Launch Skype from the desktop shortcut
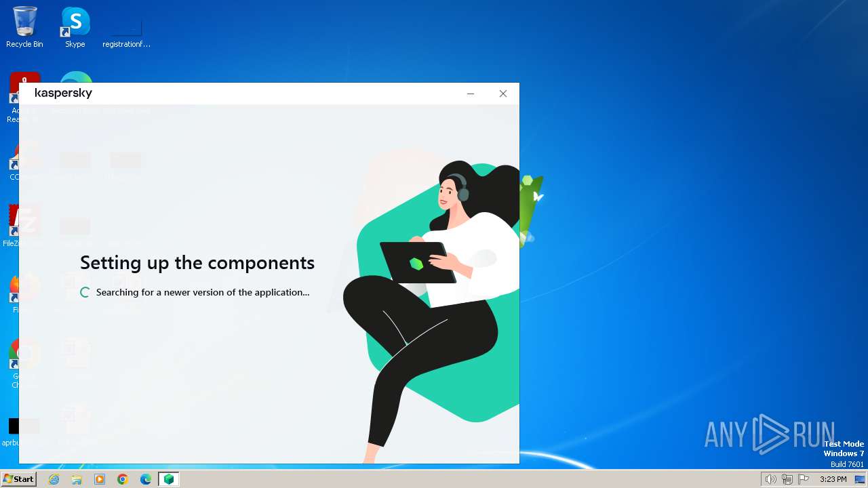 pyautogui.click(x=75, y=27)
